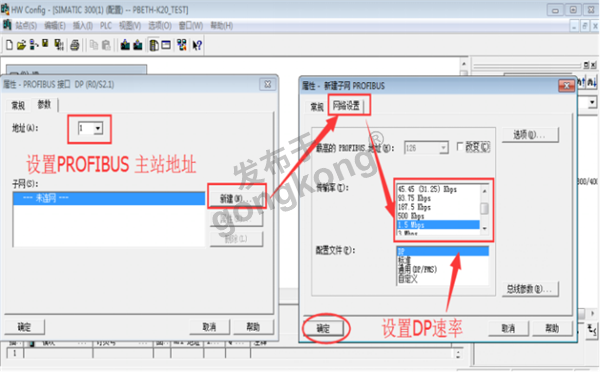Click the 总线参数(B)... button
The width and height of the screenshot is (600, 372).
point(530,289)
